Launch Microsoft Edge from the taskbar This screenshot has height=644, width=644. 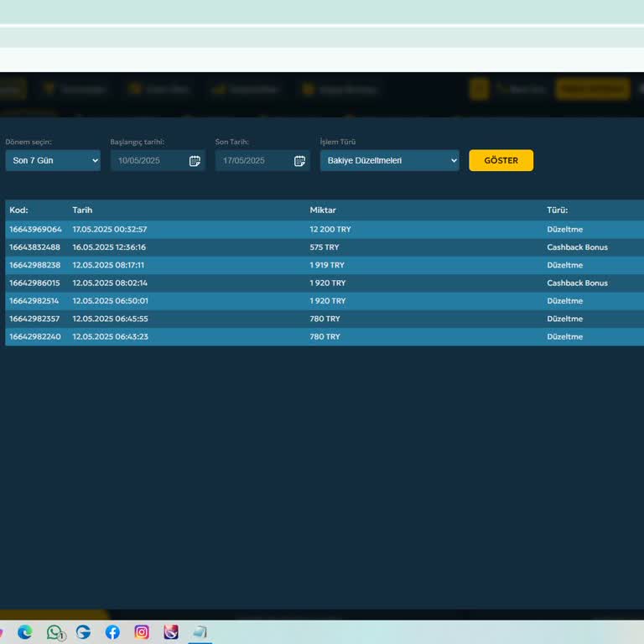(x=25, y=632)
